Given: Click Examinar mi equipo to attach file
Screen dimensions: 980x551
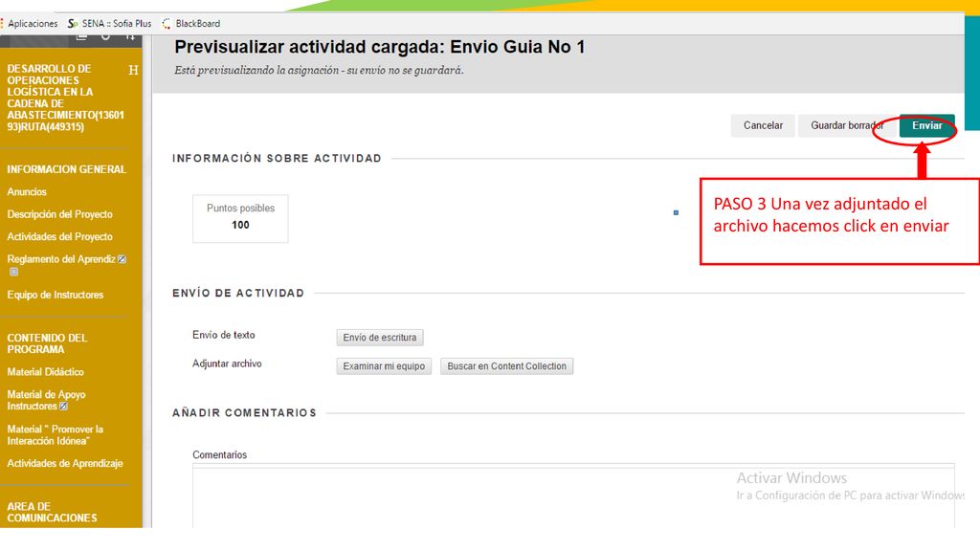Looking at the screenshot, I should pos(384,366).
